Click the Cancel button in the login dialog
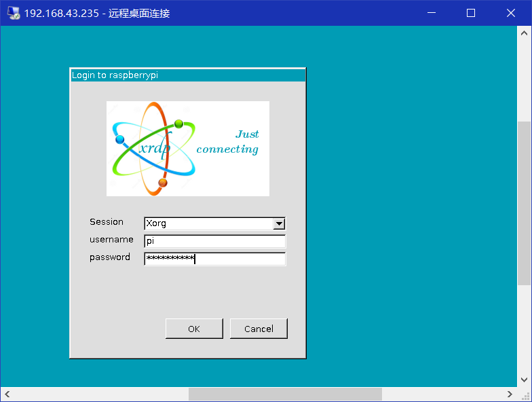532x402 pixels. 259,329
